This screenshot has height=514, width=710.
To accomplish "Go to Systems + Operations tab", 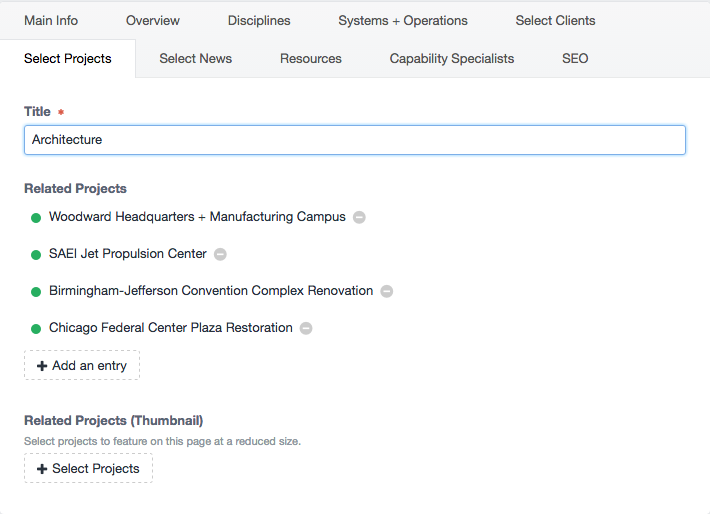I will coord(403,20).
